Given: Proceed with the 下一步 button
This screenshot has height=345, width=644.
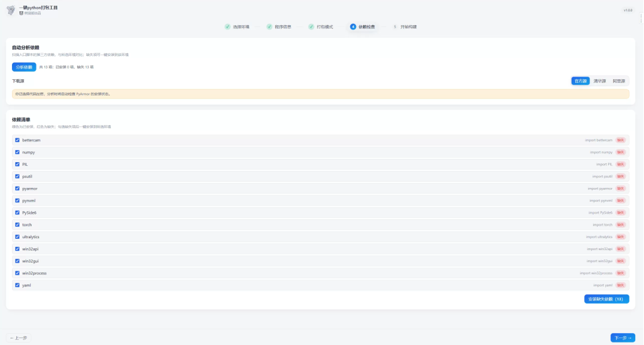Looking at the screenshot, I should tap(623, 337).
